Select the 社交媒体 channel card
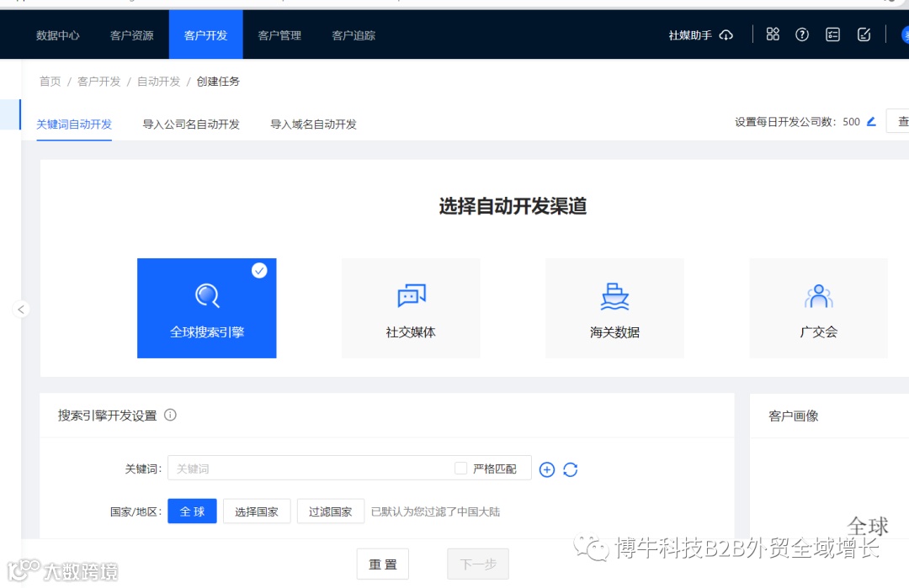 (411, 308)
